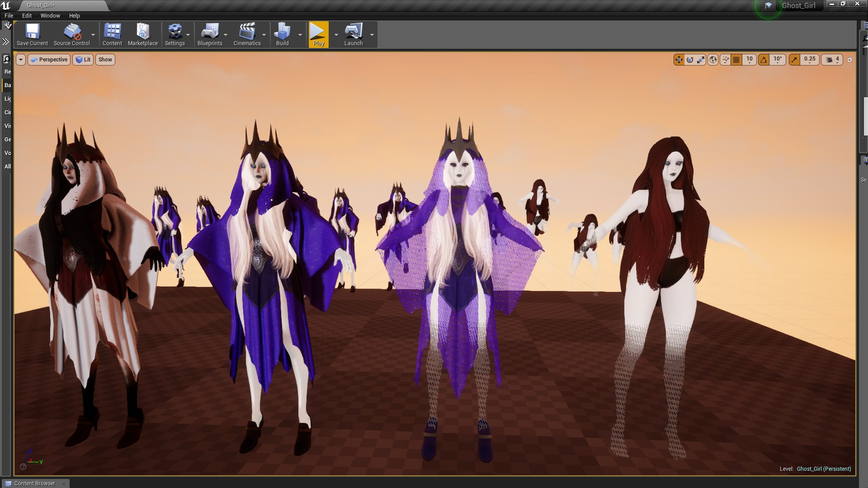Click the Ghost_Girl project badge icon
Screen dimensions: 868x488
[x=769, y=6]
